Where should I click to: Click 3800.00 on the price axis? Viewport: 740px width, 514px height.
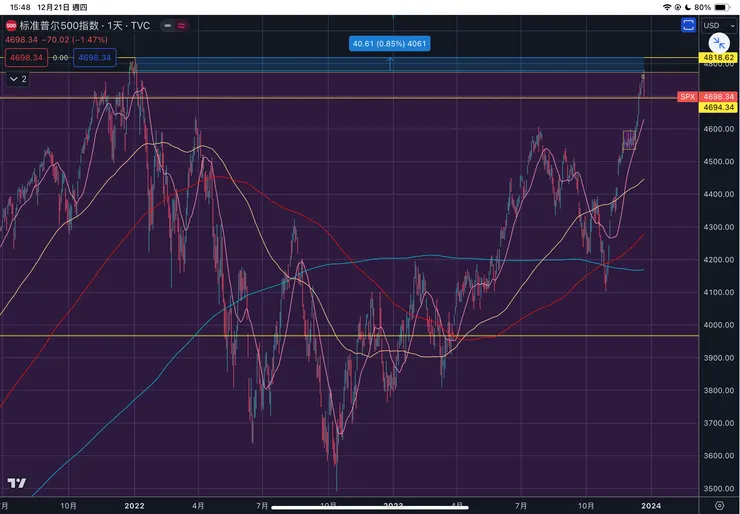pyautogui.click(x=718, y=390)
